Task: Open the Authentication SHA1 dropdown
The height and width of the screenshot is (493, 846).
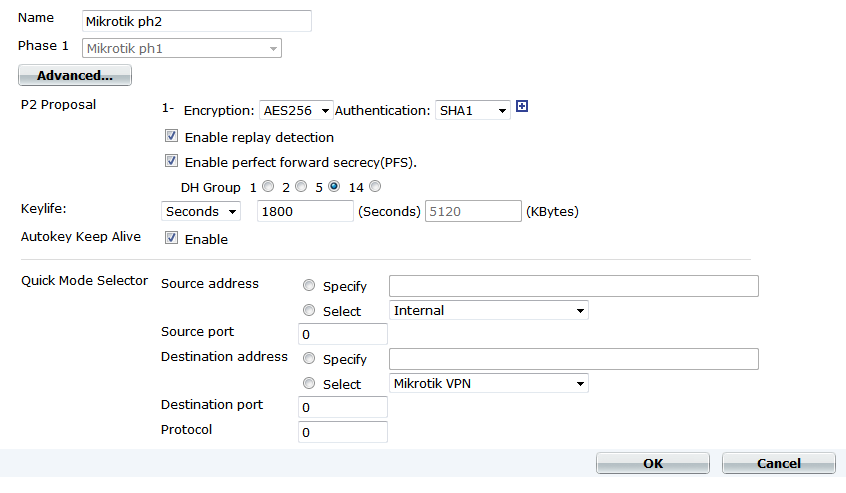Action: (x=473, y=111)
